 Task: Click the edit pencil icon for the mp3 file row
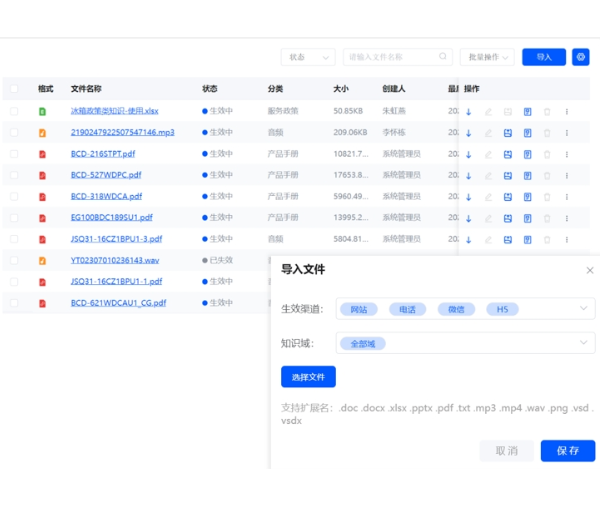(488, 132)
